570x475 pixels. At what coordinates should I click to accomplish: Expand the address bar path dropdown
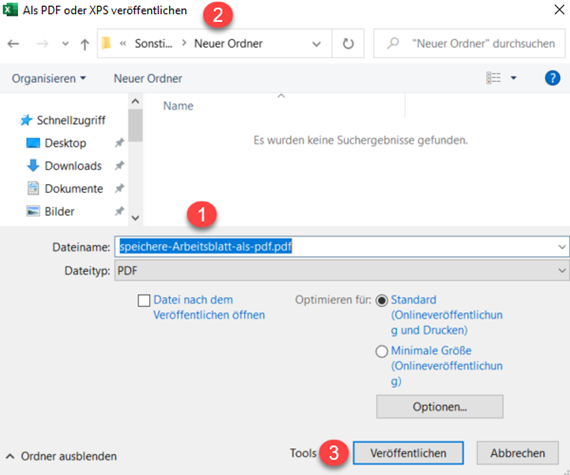click(316, 44)
